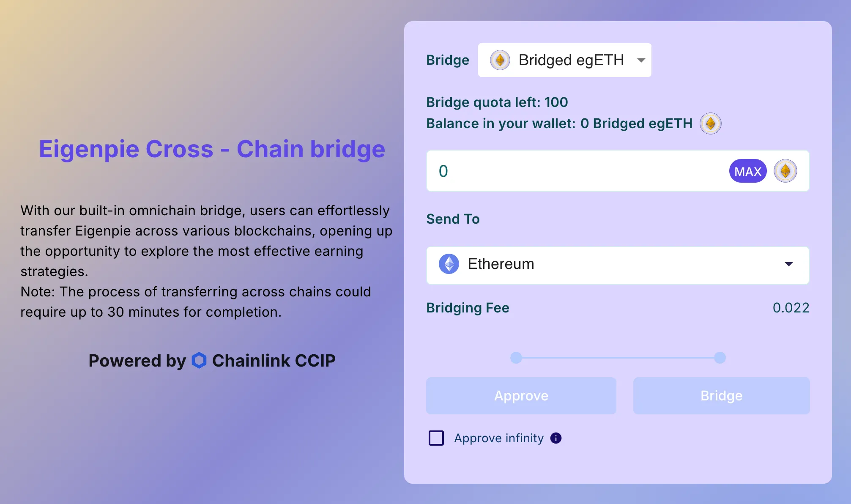Viewport: 851px width, 504px height.
Task: Click the Bridge submit button
Action: [722, 396]
